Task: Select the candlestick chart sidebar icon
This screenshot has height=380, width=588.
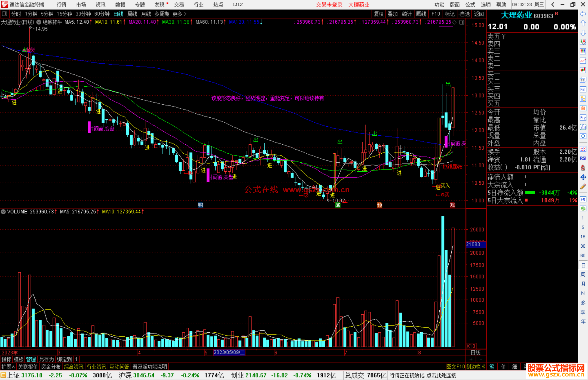Action: 583,70
